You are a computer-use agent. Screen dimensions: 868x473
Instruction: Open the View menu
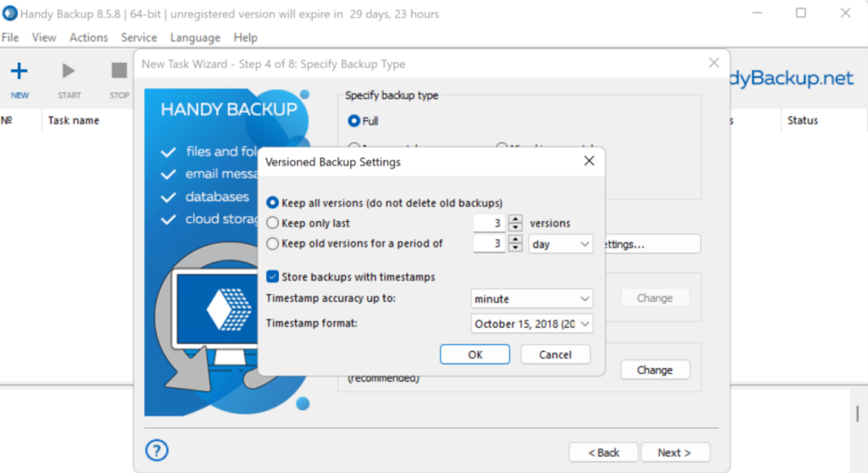[44, 37]
